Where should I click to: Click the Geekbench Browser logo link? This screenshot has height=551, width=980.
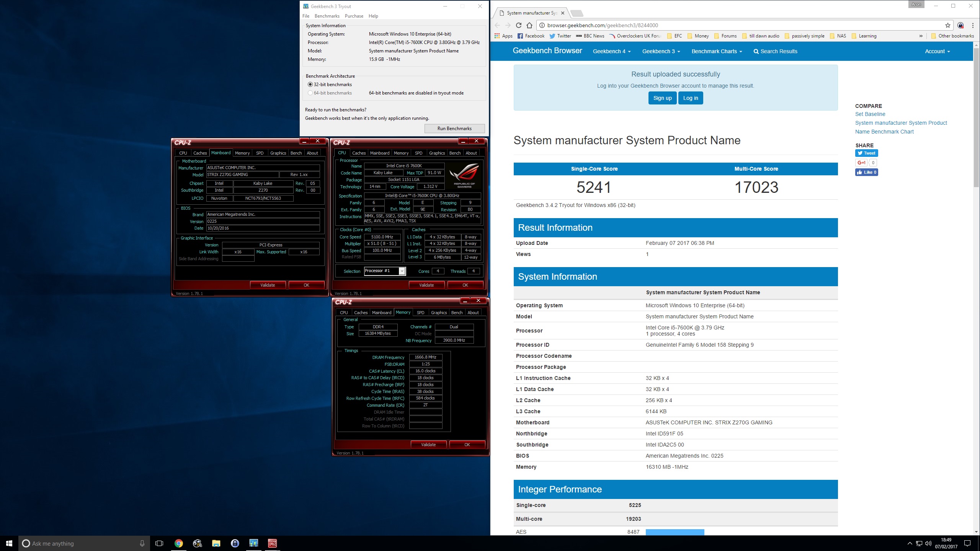(x=547, y=51)
